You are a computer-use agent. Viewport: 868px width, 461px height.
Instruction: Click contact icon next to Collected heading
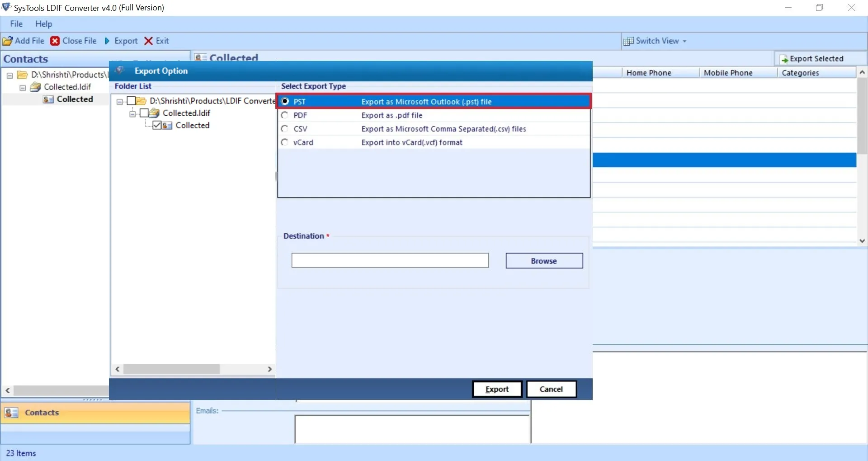click(201, 57)
